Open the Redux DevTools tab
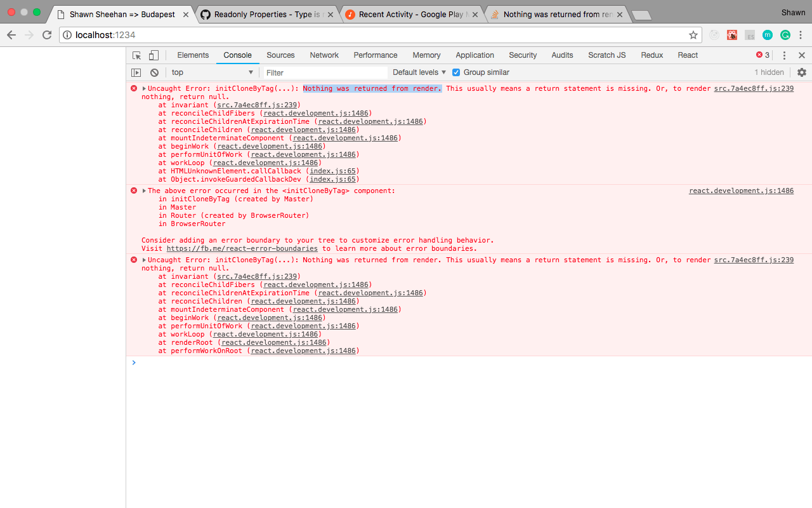812x508 pixels. point(652,55)
